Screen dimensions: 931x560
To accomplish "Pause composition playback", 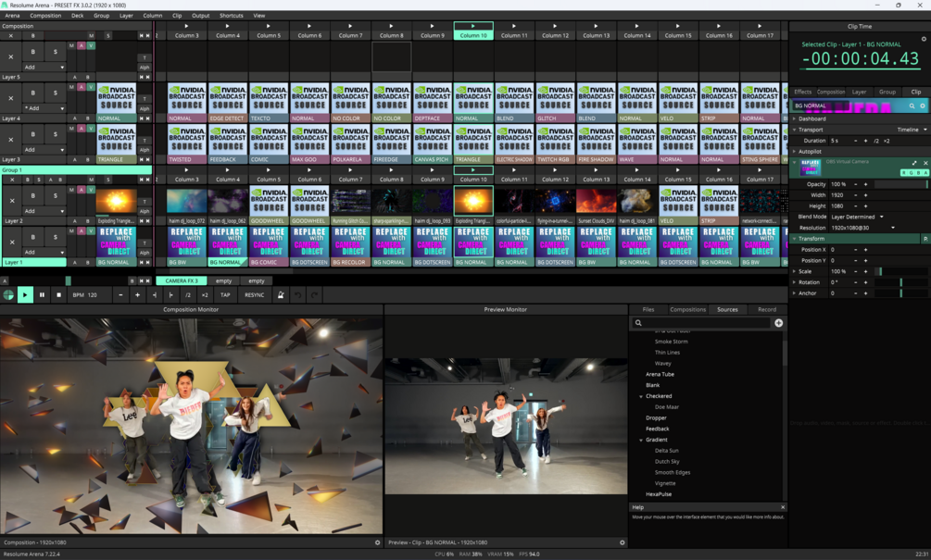I will pyautogui.click(x=43, y=294).
